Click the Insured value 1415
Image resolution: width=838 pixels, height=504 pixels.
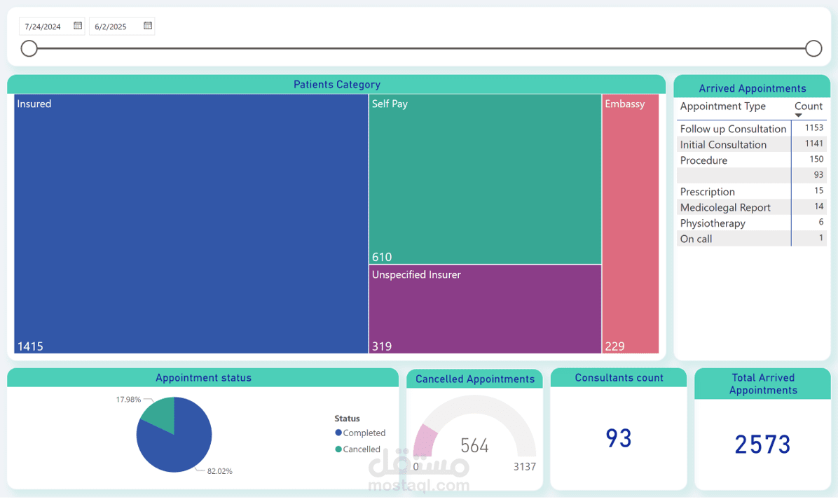[30, 346]
